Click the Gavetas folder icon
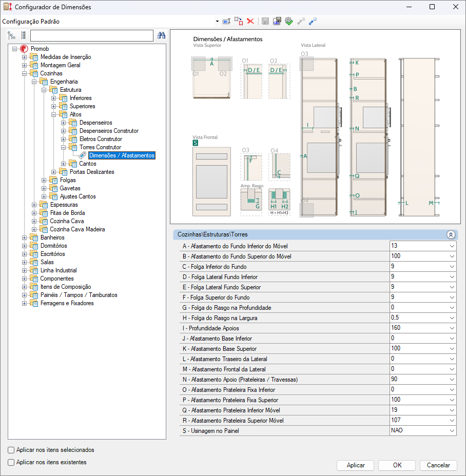This screenshot has width=466, height=476. [53, 188]
